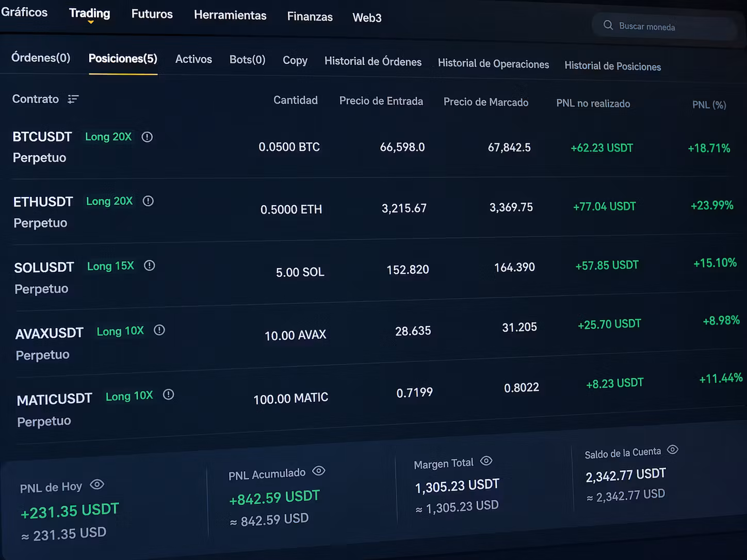The height and width of the screenshot is (560, 747).
Task: Click the info icon next to BTCUSDT Long 20X
Action: (x=147, y=137)
